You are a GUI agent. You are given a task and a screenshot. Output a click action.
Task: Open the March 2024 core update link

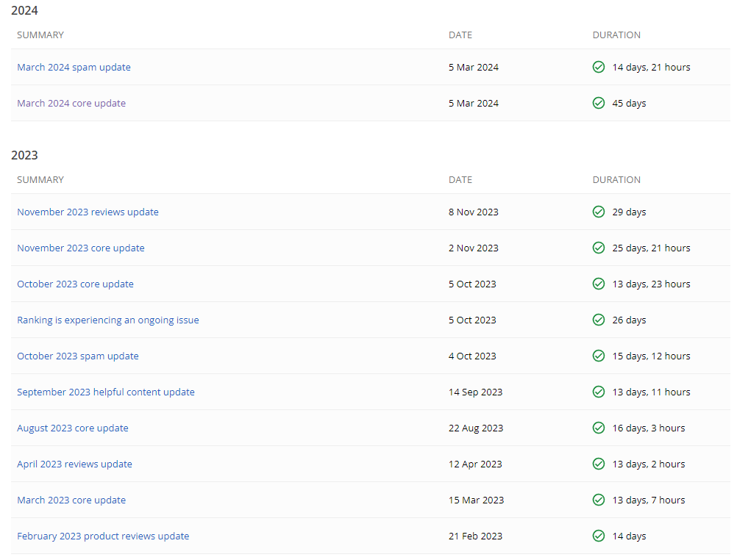point(71,104)
